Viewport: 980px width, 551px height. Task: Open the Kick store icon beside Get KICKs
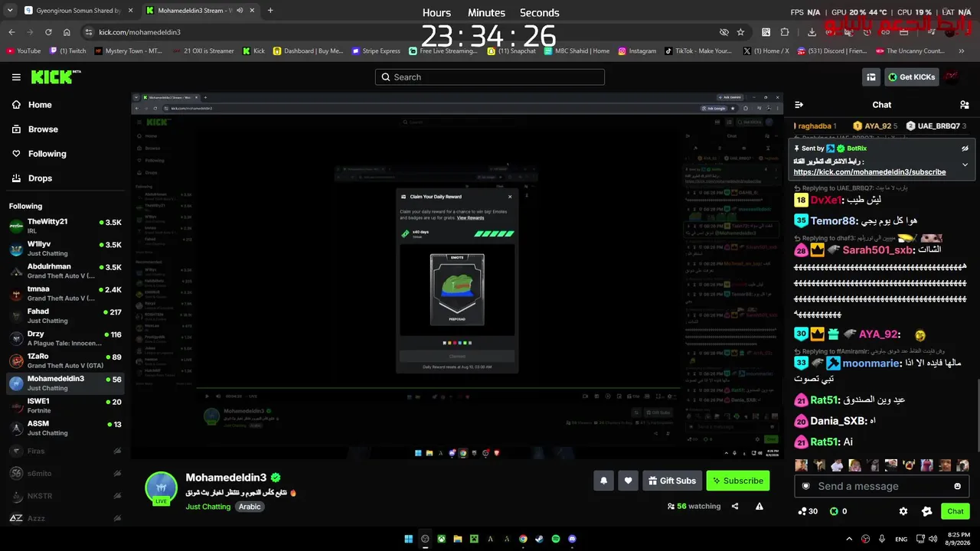pos(871,77)
